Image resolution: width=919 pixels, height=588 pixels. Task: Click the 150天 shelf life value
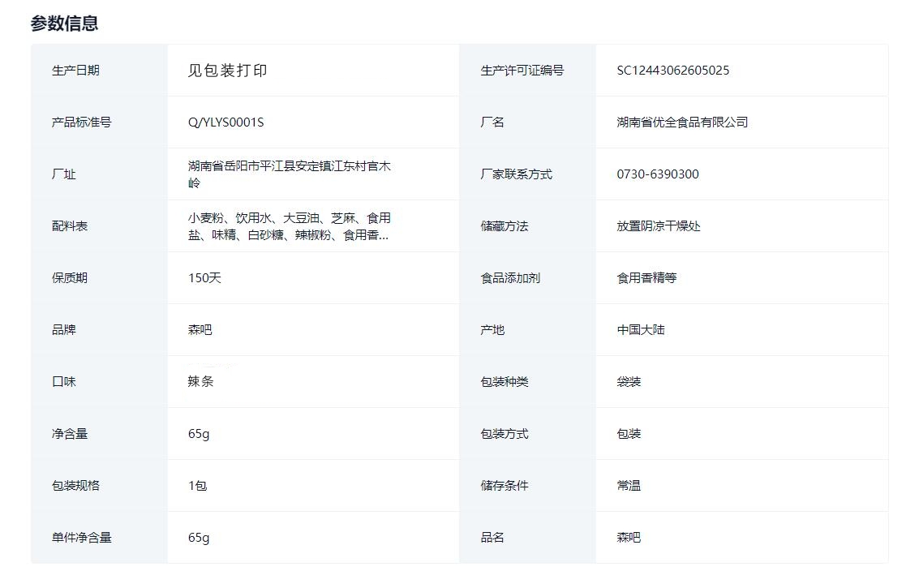click(x=204, y=278)
